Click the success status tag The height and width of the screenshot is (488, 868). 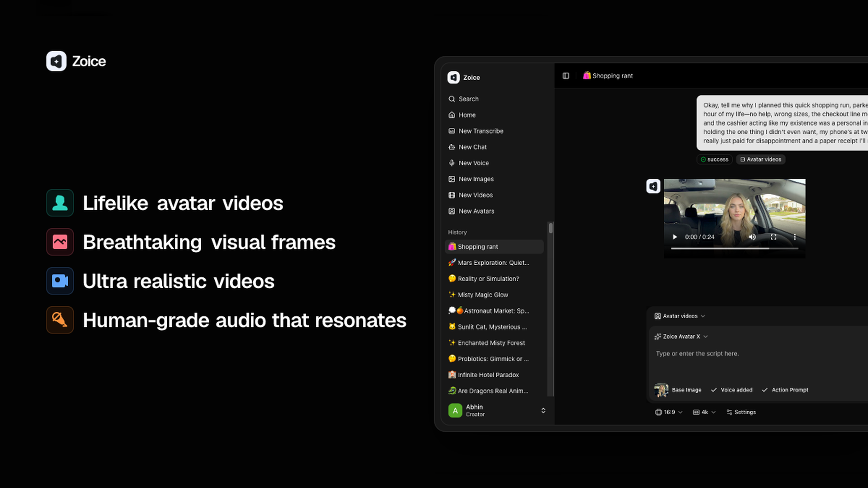coord(714,160)
